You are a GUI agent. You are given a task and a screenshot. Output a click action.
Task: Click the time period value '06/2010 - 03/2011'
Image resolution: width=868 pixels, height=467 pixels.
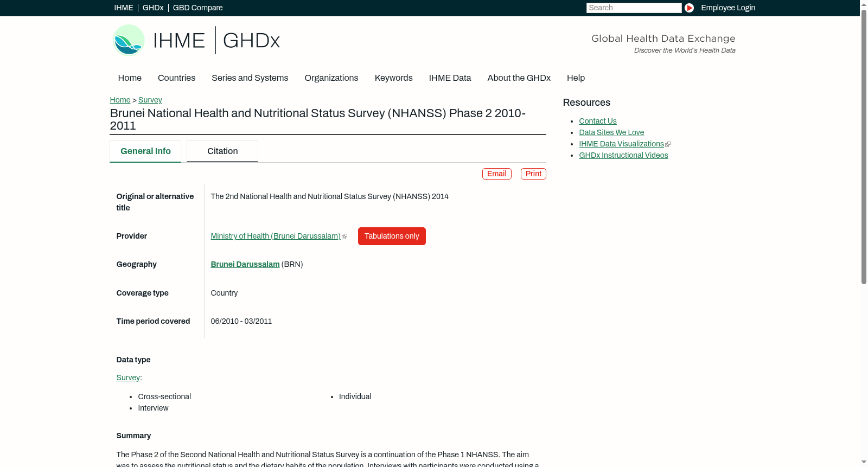tap(241, 321)
